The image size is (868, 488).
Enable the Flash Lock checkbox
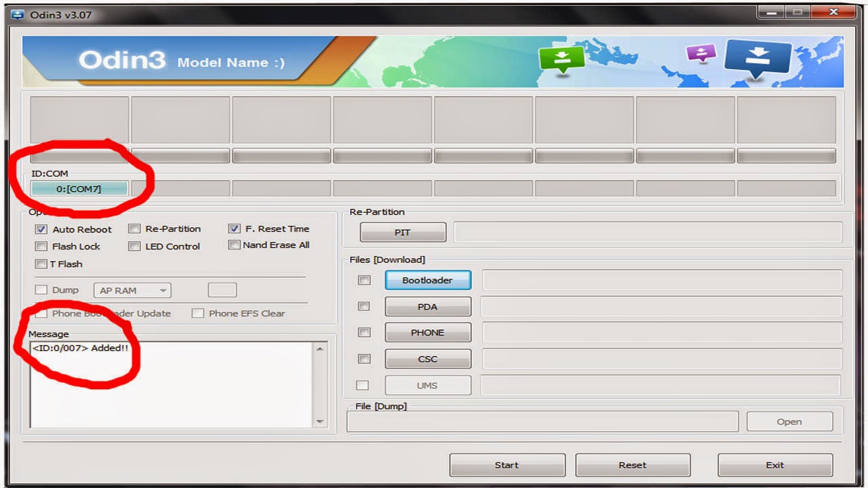[x=41, y=246]
